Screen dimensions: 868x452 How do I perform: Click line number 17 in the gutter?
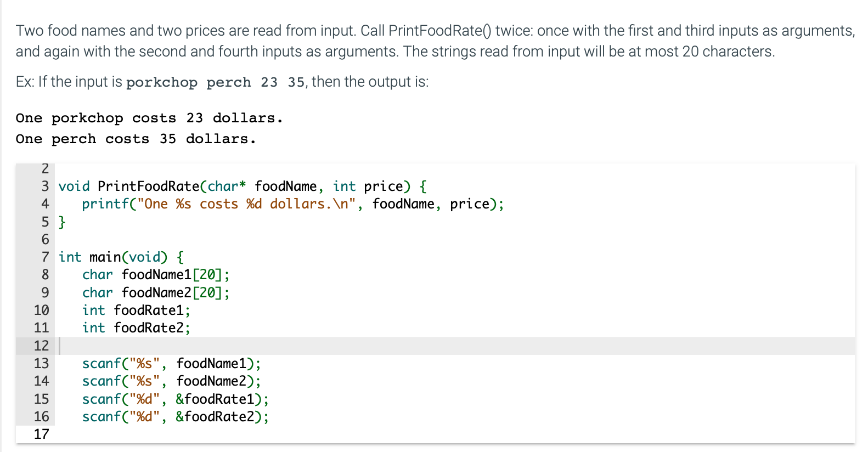coord(41,434)
